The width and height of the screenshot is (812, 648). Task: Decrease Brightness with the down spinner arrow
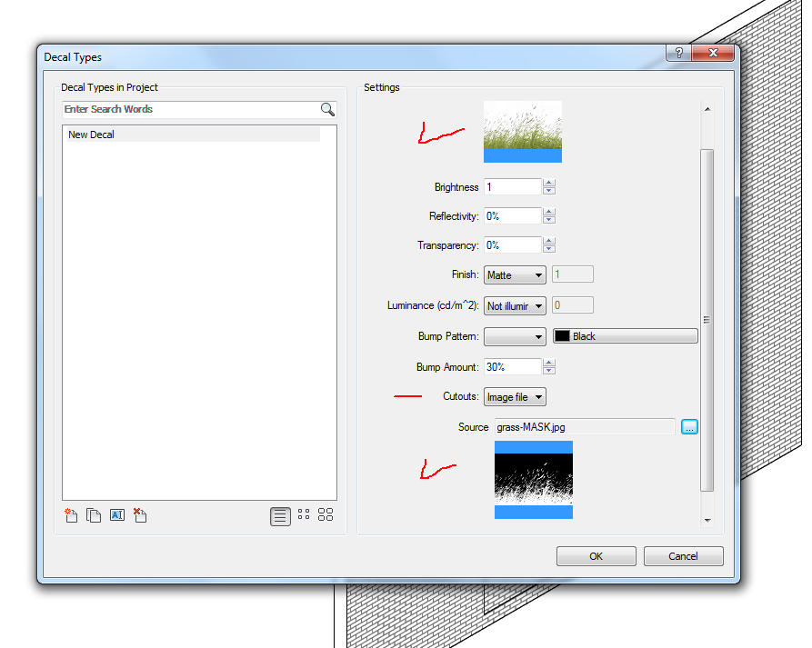(x=549, y=191)
